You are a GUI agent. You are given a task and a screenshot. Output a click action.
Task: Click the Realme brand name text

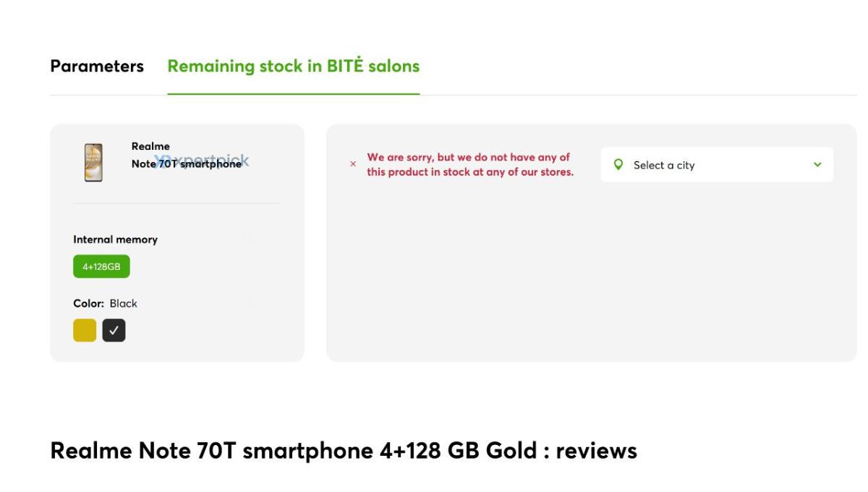tap(150, 146)
